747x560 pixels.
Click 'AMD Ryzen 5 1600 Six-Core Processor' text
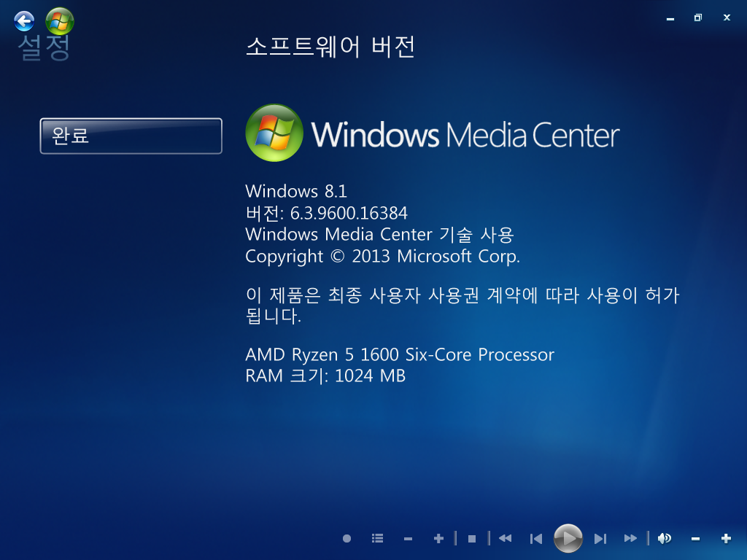[400, 355]
